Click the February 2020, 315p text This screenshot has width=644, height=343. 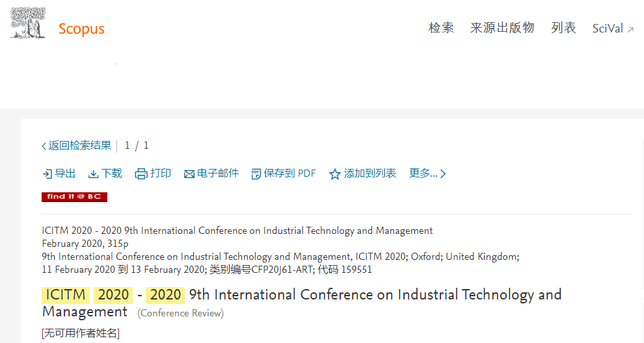[85, 244]
